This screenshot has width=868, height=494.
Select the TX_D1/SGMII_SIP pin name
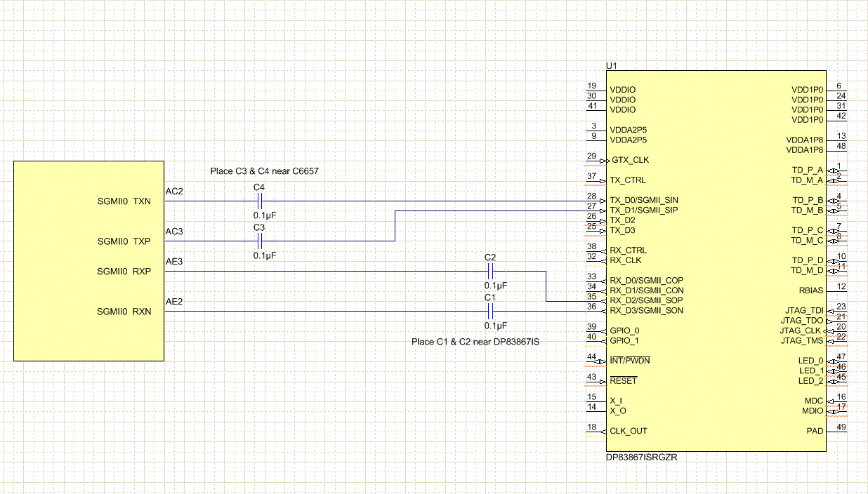point(644,210)
